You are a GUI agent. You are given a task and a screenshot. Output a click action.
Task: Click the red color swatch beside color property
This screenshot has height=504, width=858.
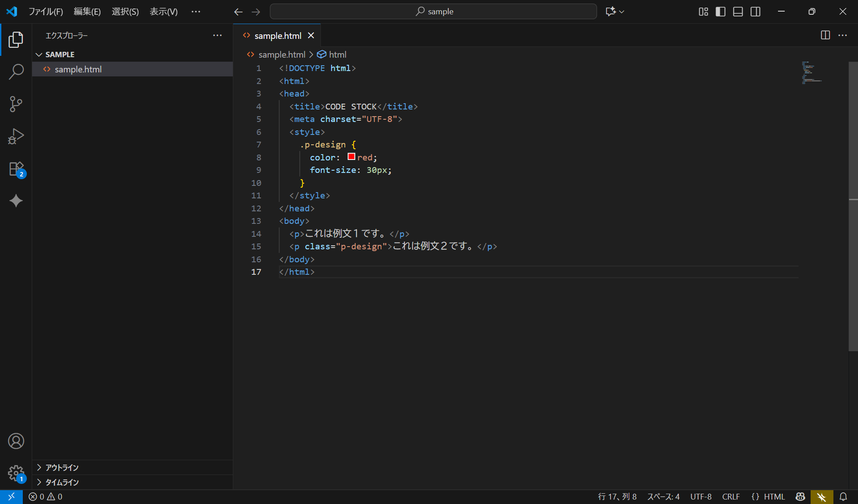pyautogui.click(x=351, y=156)
